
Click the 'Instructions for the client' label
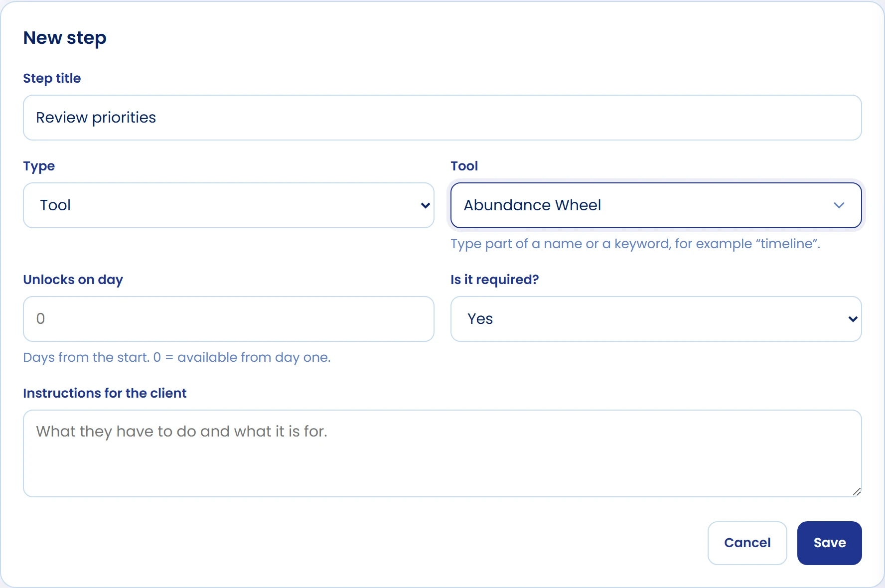pyautogui.click(x=105, y=393)
